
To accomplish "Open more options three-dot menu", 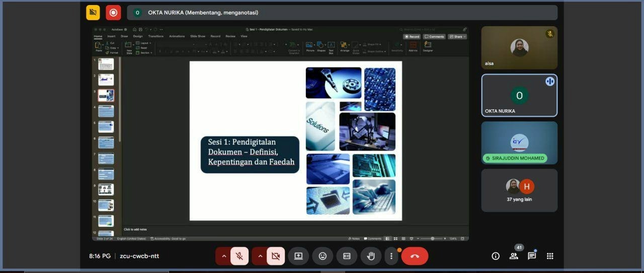I will (x=391, y=256).
